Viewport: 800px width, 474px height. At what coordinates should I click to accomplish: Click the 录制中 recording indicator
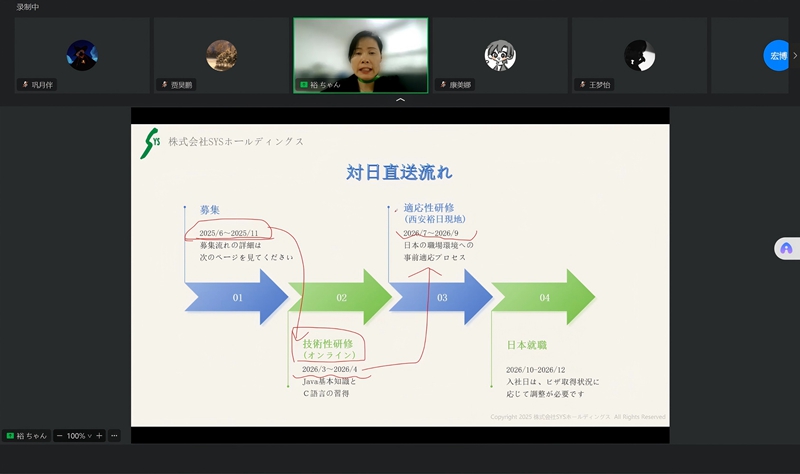(29, 6)
